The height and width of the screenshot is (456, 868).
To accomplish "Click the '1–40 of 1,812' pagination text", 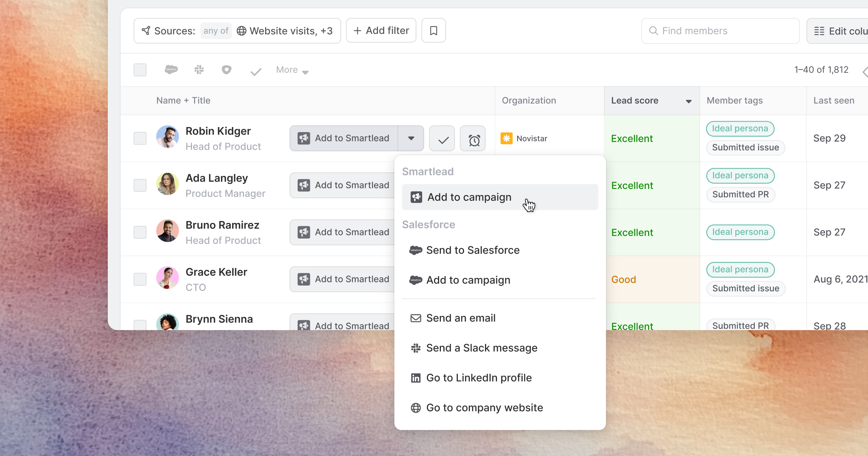I will [821, 70].
